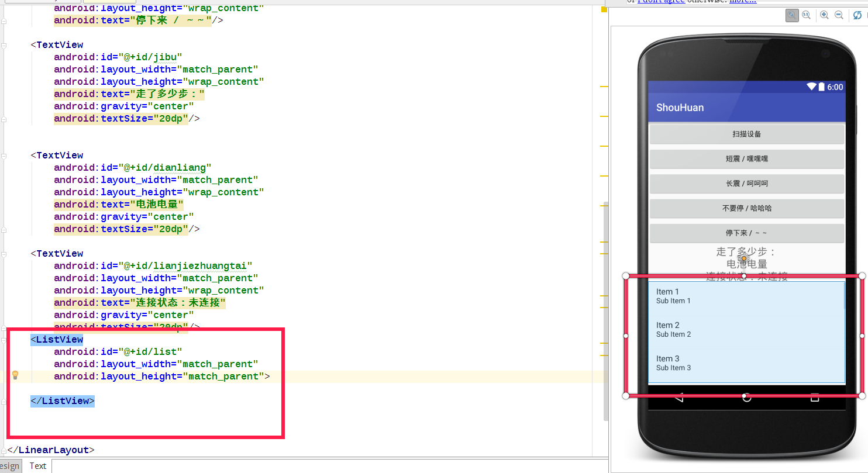Select Item 1 in the preview list

(x=746, y=296)
